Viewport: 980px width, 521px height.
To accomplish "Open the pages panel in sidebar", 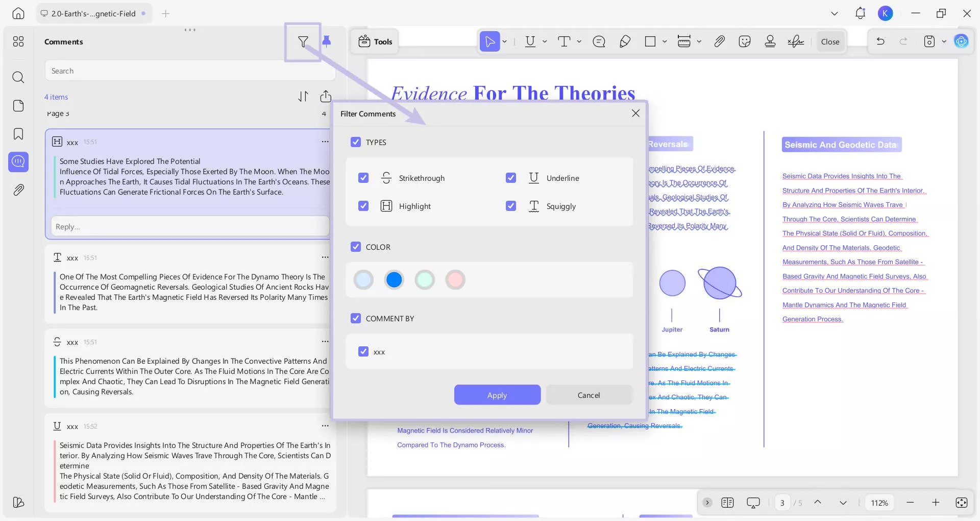I will point(18,106).
